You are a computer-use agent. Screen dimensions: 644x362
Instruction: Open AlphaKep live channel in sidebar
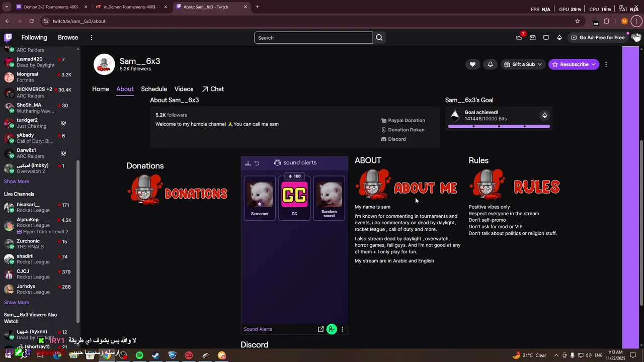pos(39,225)
